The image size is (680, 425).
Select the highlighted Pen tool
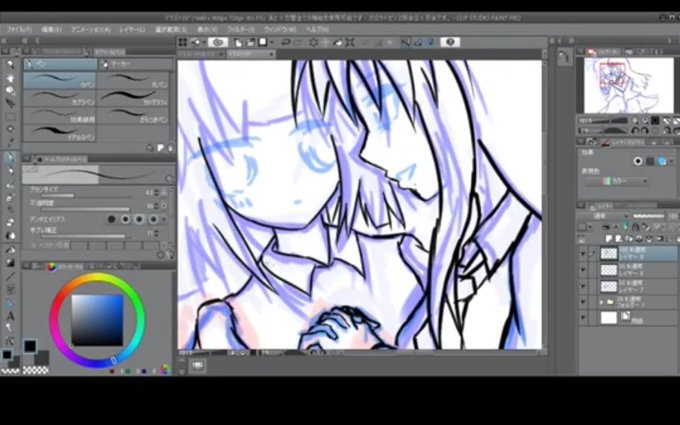coord(10,157)
